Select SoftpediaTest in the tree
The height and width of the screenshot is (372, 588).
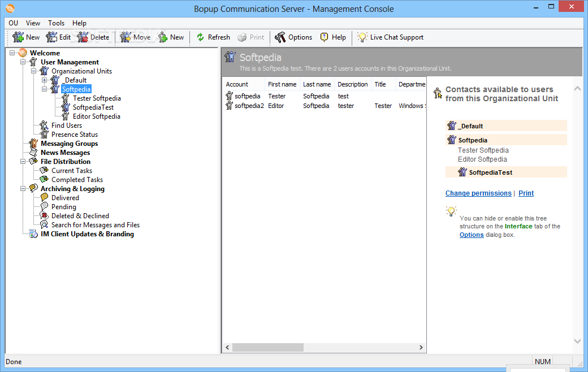(x=93, y=107)
